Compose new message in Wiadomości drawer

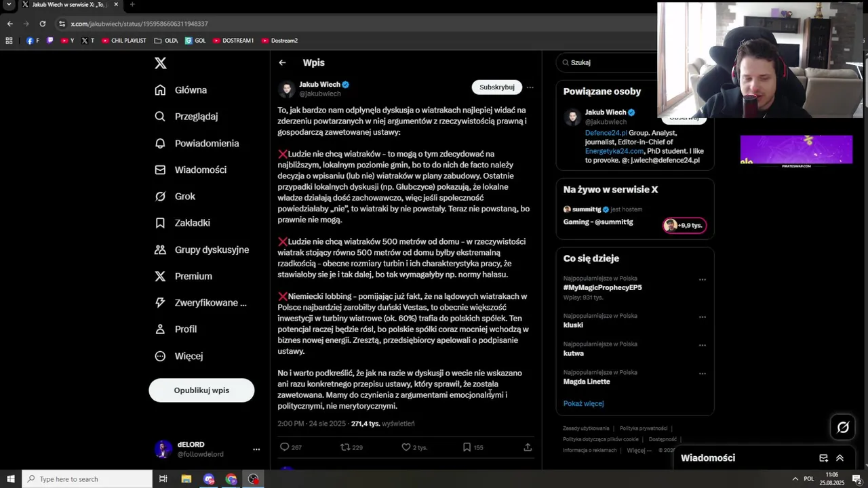[823, 458]
